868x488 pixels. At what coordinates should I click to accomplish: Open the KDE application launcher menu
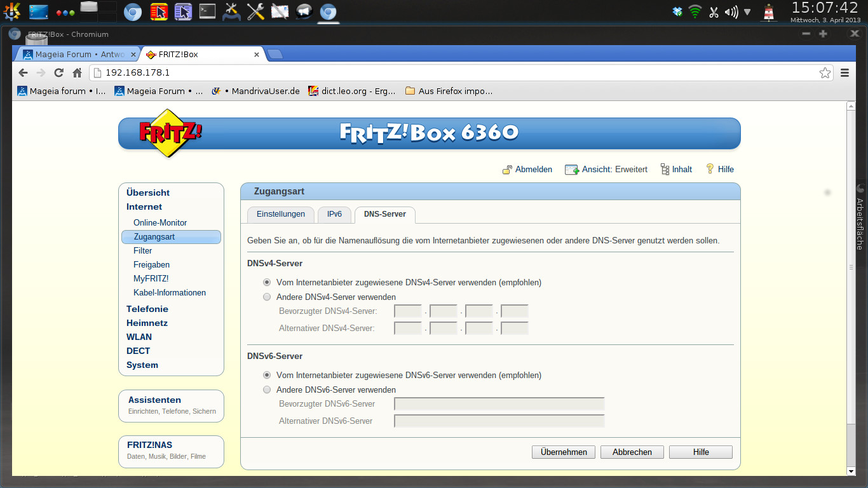(x=11, y=11)
